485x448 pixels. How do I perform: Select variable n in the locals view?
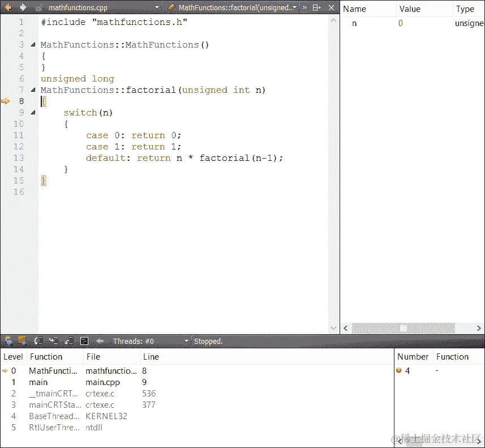354,23
